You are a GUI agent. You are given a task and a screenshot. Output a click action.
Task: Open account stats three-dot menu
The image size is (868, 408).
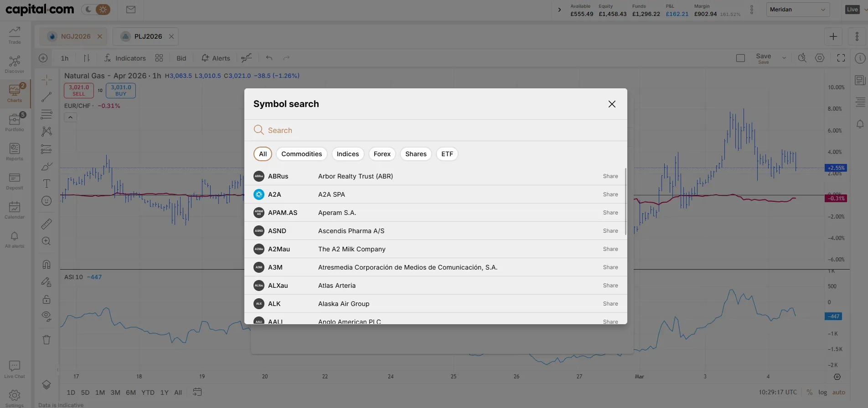click(x=752, y=10)
